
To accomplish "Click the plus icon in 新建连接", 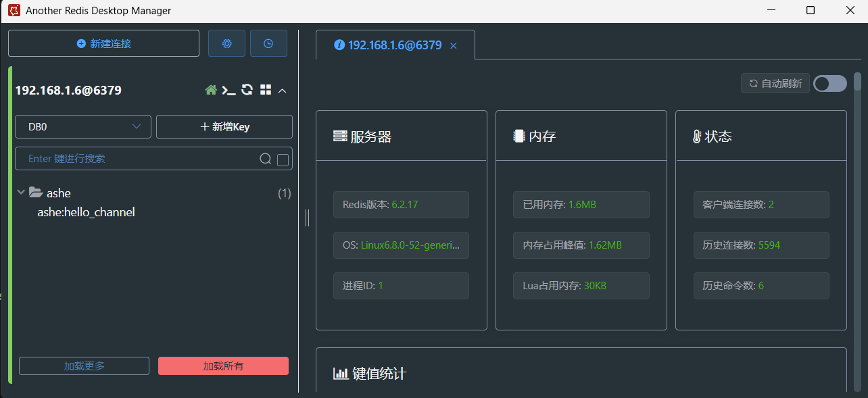I will [81, 43].
